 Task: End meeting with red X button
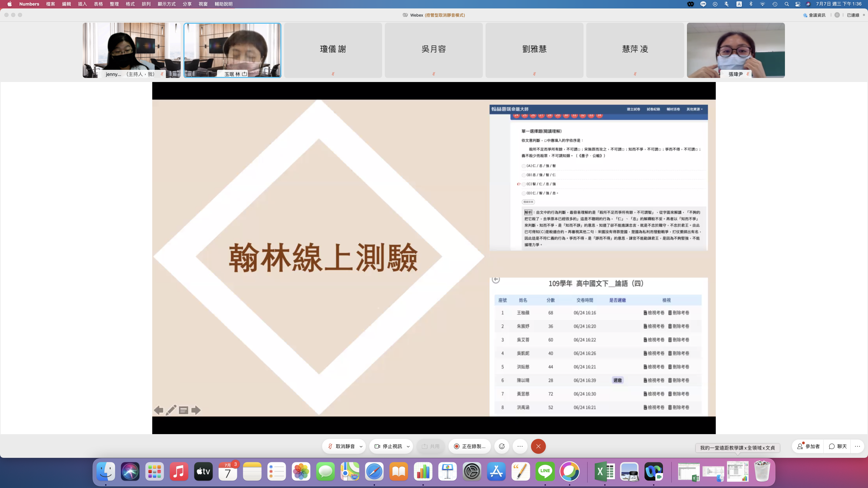[538, 446]
